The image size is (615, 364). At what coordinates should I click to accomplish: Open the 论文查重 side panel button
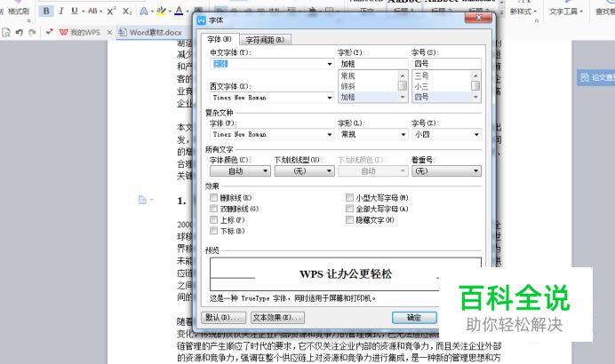pos(596,77)
